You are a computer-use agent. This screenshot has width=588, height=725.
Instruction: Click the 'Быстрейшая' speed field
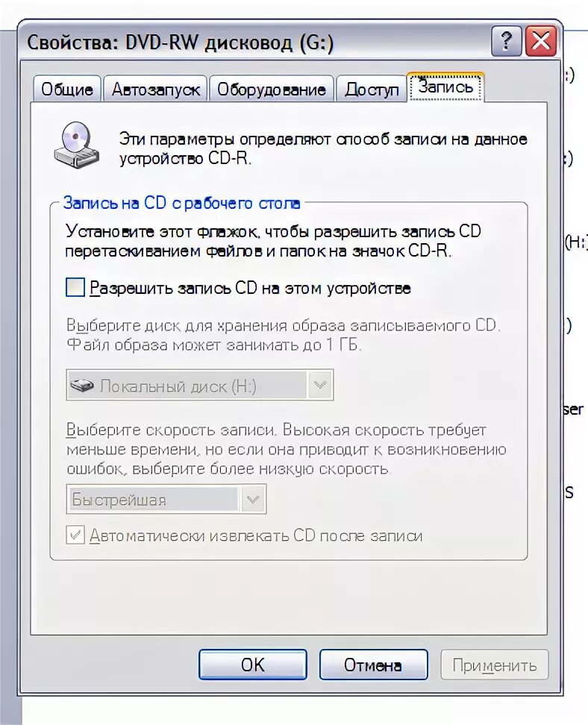coord(166,499)
